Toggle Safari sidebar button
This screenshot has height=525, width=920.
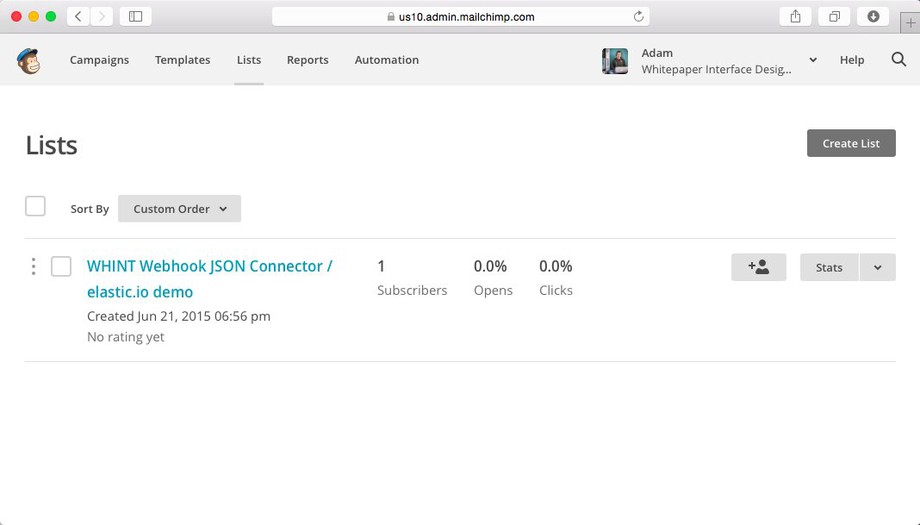(x=136, y=16)
